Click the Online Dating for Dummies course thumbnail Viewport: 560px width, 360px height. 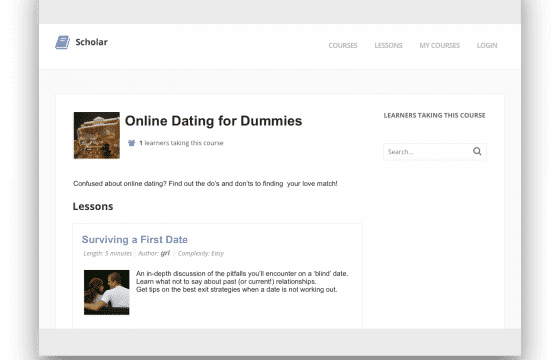click(x=97, y=135)
